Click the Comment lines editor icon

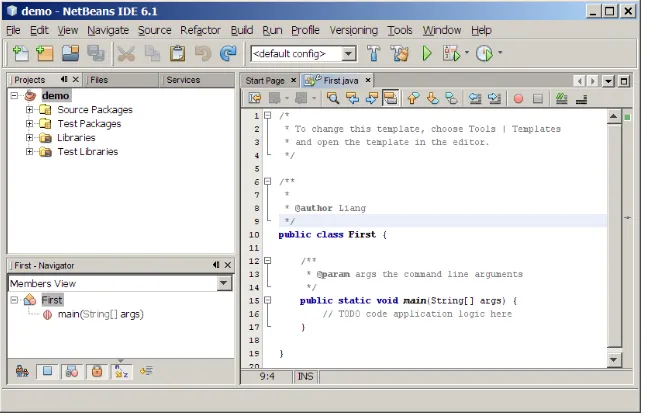pyautogui.click(x=562, y=98)
